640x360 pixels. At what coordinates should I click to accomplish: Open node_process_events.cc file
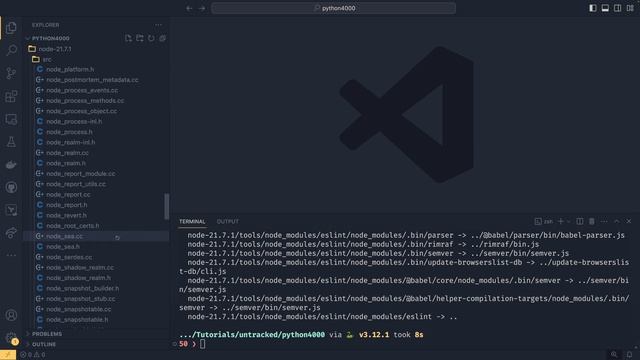[82, 90]
